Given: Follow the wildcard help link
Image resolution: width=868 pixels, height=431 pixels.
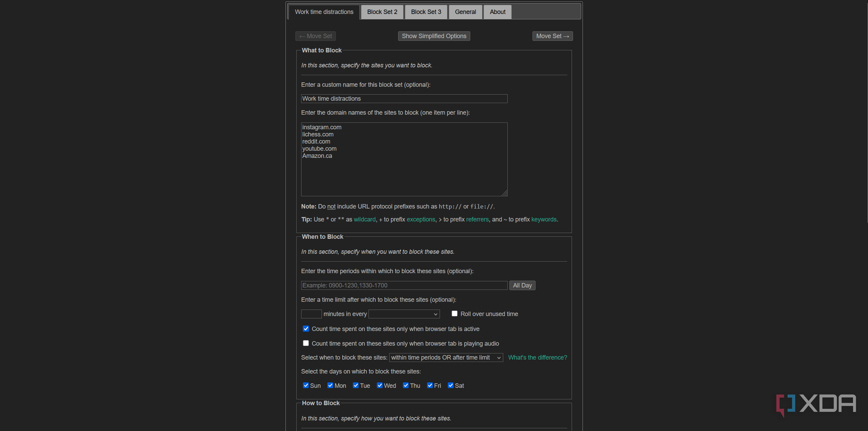Looking at the screenshot, I should point(364,219).
